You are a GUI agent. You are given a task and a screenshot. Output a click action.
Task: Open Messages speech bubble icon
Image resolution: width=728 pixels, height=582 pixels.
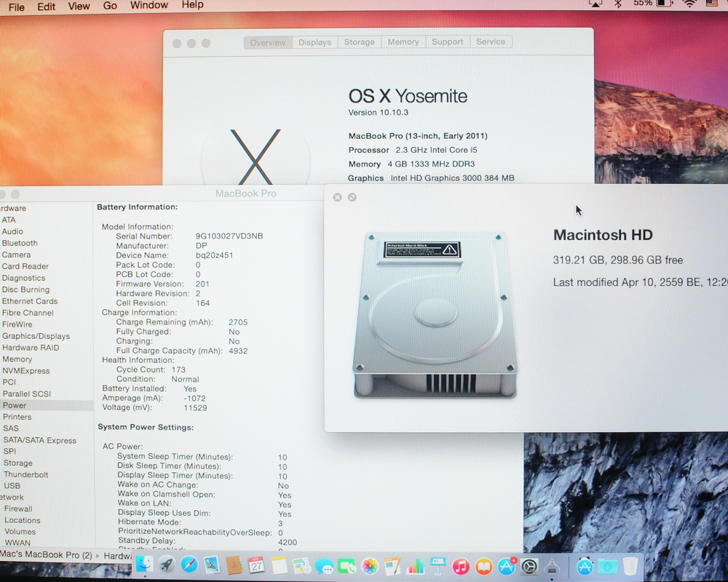pyautogui.click(x=324, y=566)
